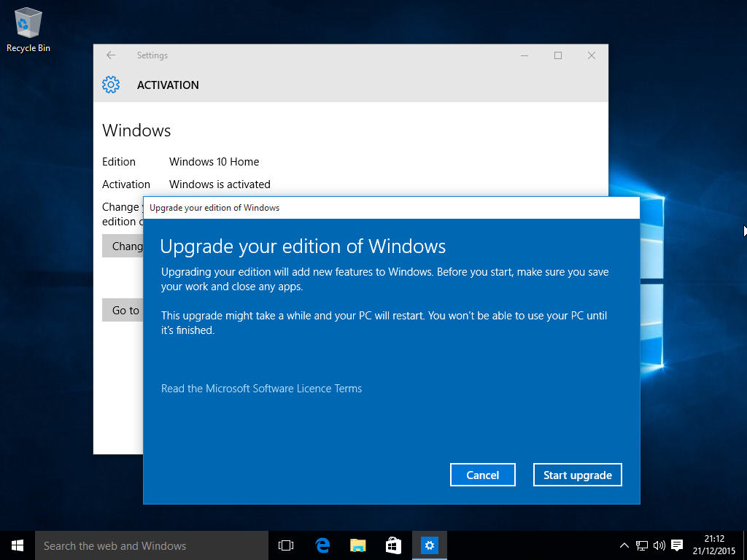
Task: Expand hidden icons with the tray chevron
Action: pos(624,545)
